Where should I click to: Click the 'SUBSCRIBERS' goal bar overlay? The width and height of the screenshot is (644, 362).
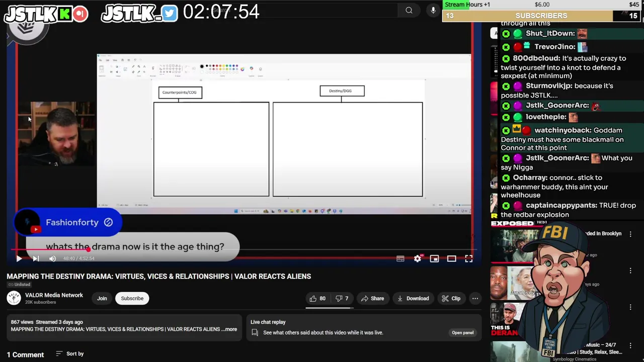(x=541, y=16)
